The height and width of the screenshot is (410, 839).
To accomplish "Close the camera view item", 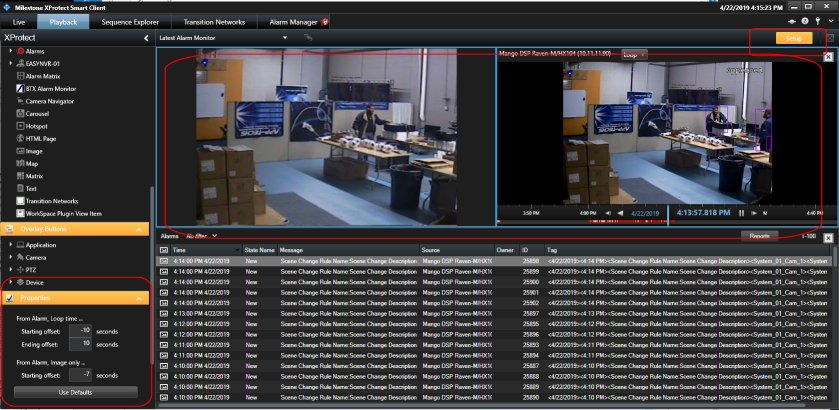I will click(x=828, y=56).
